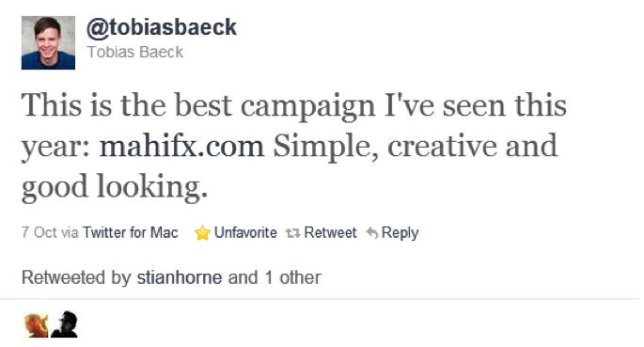Image resolution: width=644 pixels, height=347 pixels.
Task: Click the retweet arrows icon
Action: coord(292,233)
